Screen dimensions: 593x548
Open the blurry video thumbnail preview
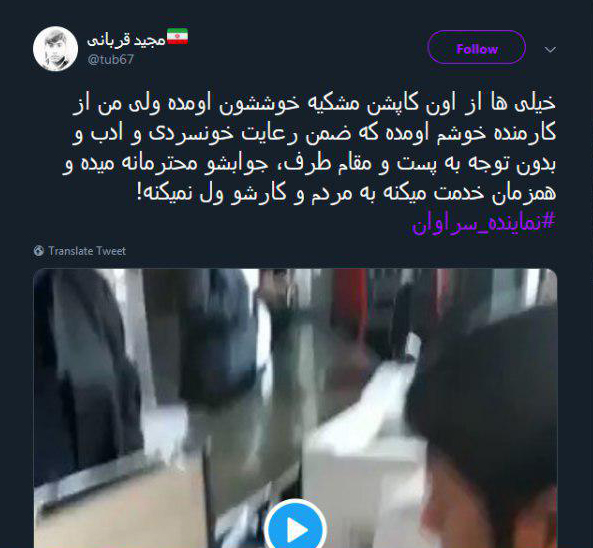[295, 408]
